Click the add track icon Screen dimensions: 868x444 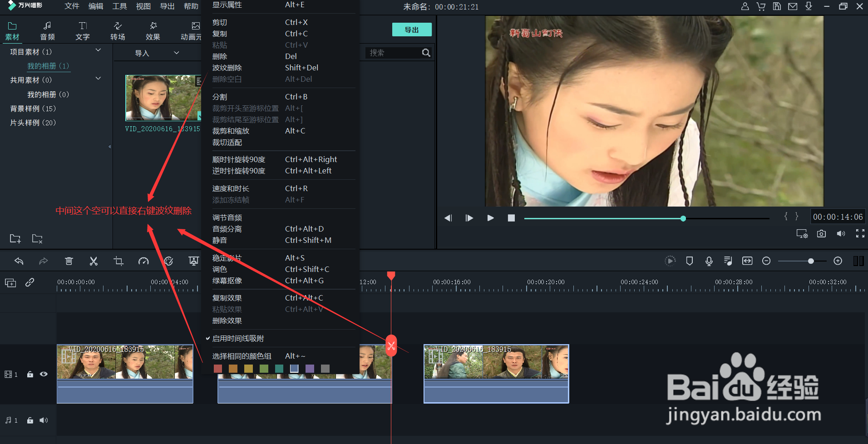pos(10,283)
